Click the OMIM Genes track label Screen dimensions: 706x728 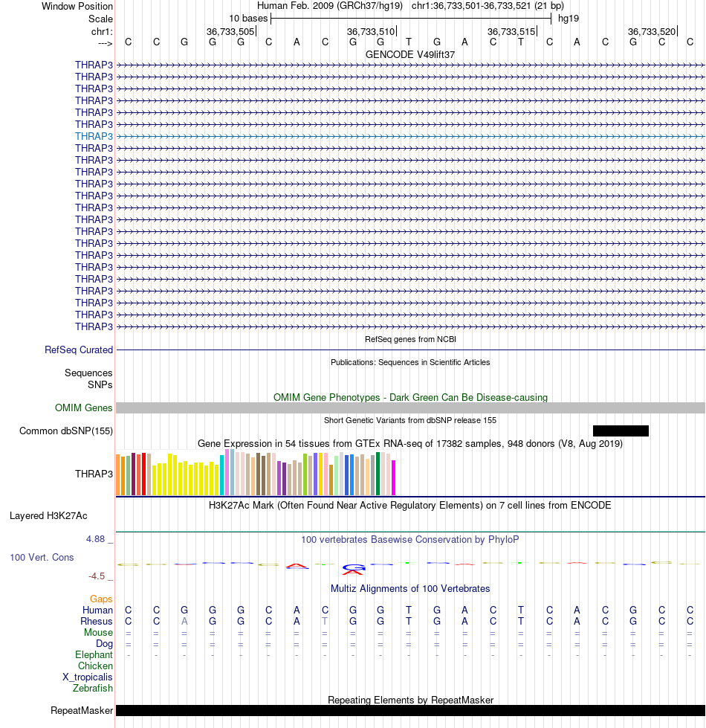(83, 408)
